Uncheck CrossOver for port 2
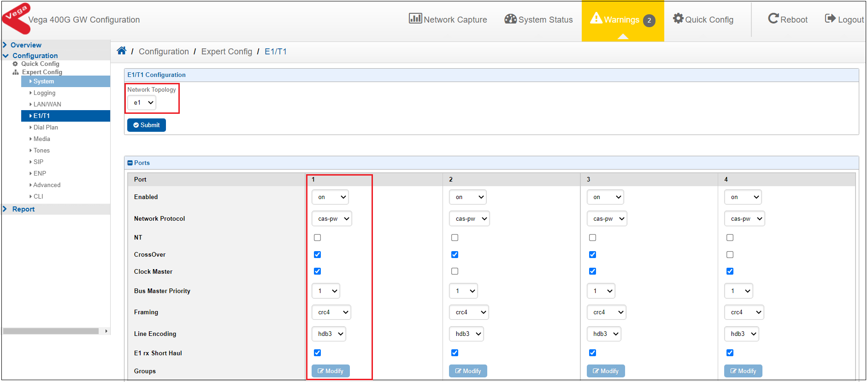The width and height of the screenshot is (868, 382). [455, 254]
